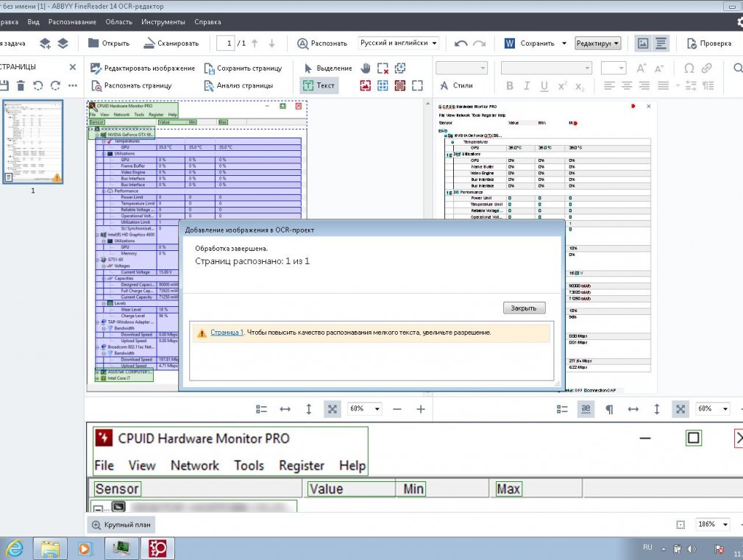
Task: Save document to Word via Сохранить
Action: point(529,43)
